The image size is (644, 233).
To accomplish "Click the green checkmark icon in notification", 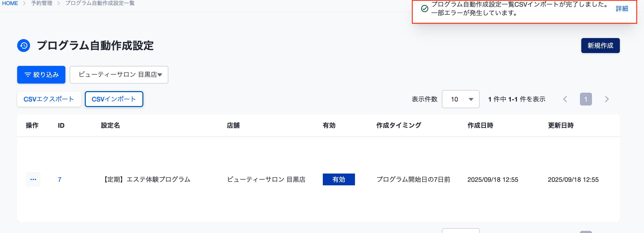I will click(x=424, y=9).
